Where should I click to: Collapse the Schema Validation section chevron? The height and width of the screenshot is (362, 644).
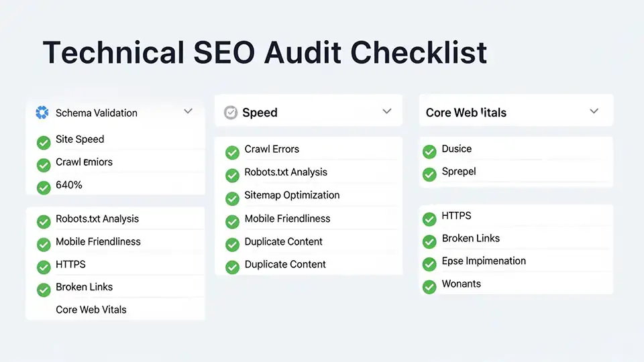tap(188, 111)
